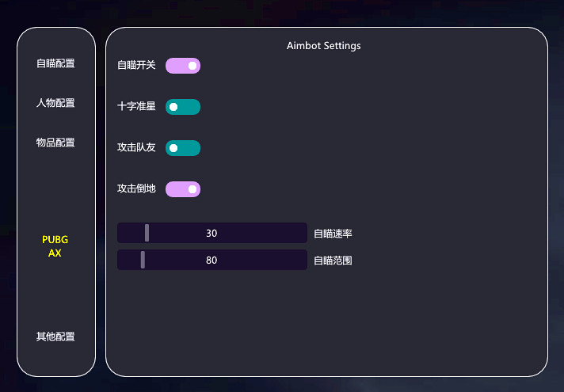This screenshot has width=564, height=392.
Task: Turn on the 攻击队友 toggle
Action: 183,148
